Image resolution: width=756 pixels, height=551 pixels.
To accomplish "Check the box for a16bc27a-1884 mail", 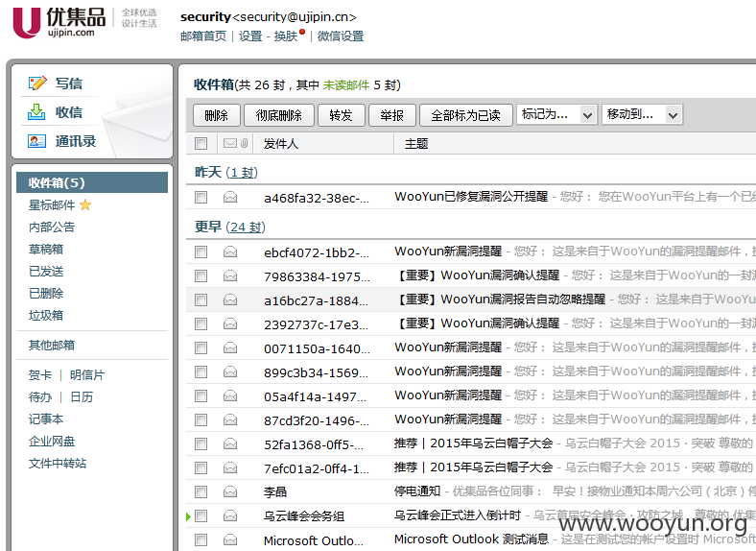I will 201,300.
